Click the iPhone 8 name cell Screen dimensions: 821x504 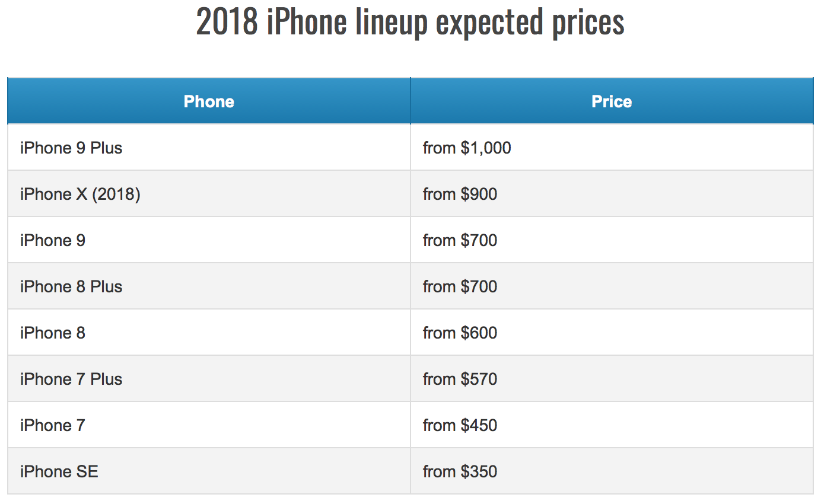pyautogui.click(x=53, y=333)
